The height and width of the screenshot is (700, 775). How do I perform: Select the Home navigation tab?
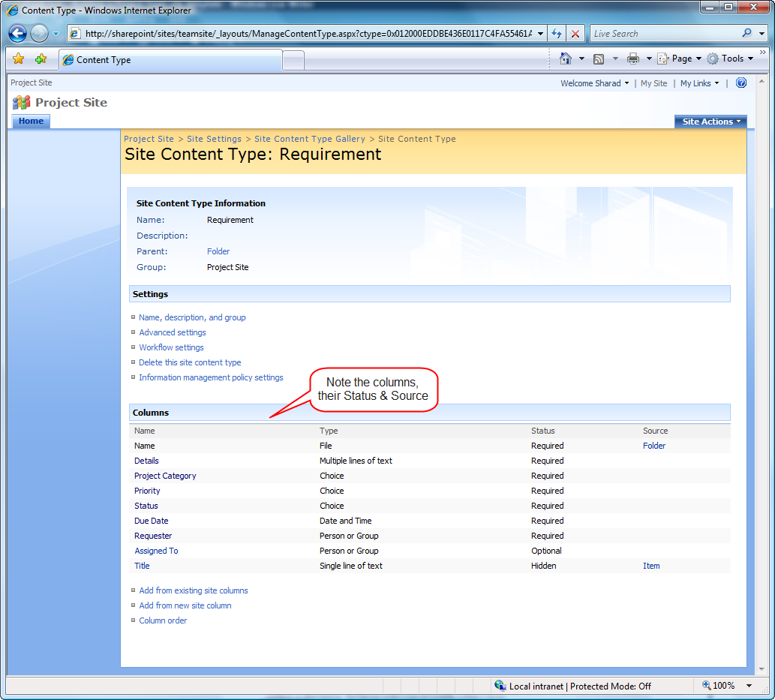pyautogui.click(x=31, y=121)
